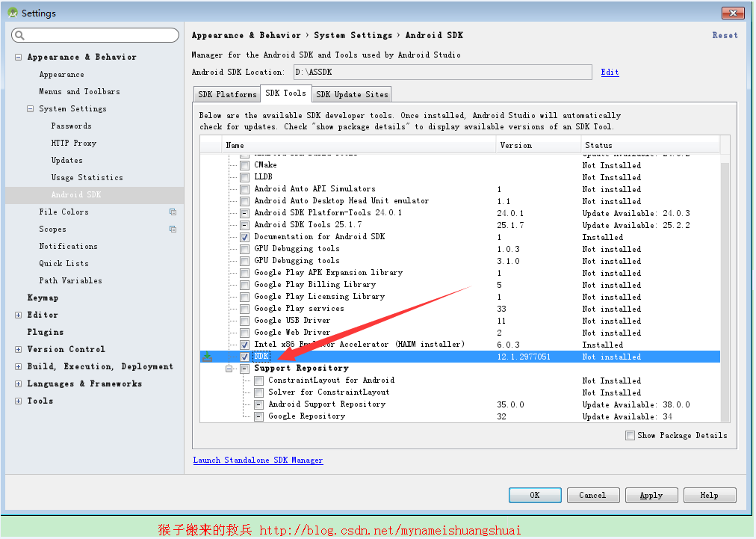Toggle the LLDB checkbox
The width and height of the screenshot is (756, 539).
coord(245,178)
